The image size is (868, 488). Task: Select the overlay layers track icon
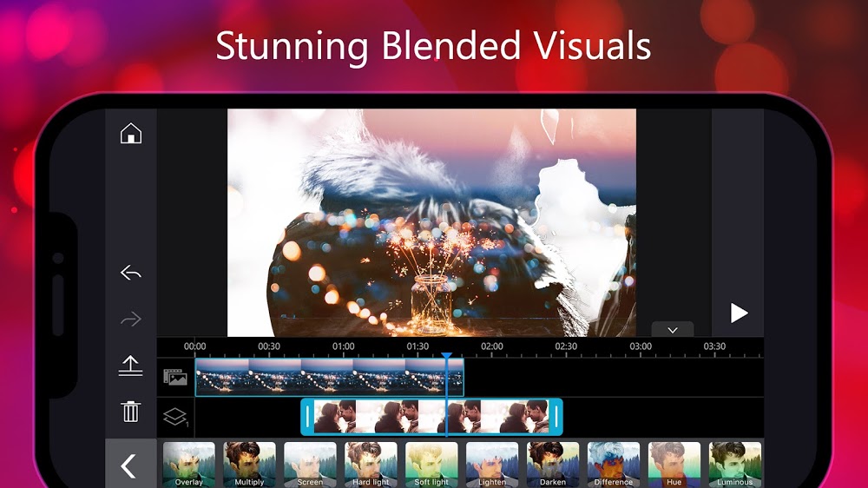tap(175, 417)
